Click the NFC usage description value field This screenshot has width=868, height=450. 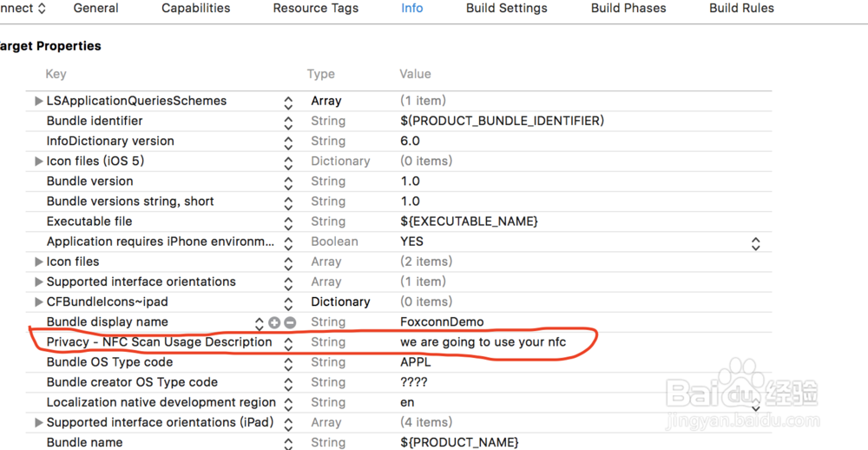tap(483, 342)
